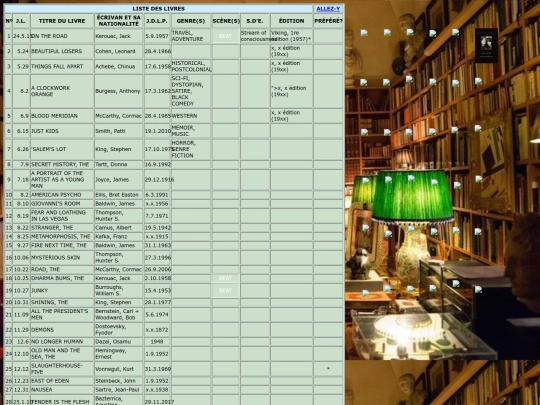Select the 'NO LONGER HUMAN' title cell
Screen dimensions: 540x405
(62, 342)
